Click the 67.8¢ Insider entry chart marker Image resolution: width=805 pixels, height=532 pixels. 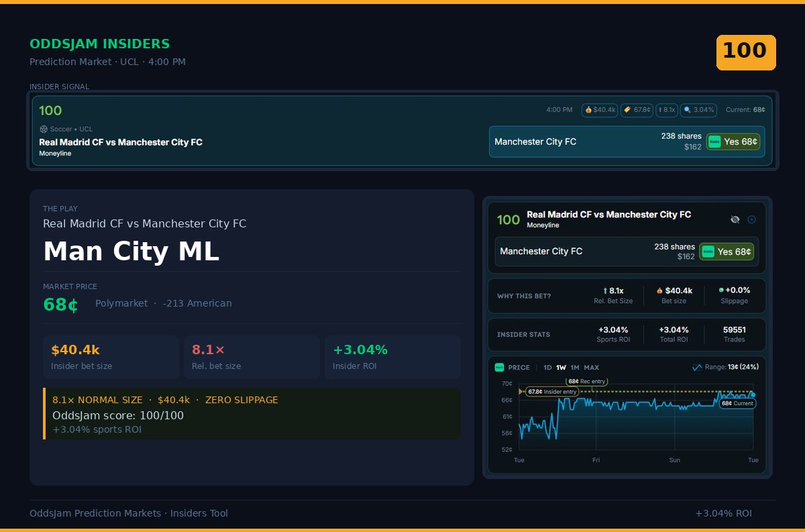pos(551,392)
